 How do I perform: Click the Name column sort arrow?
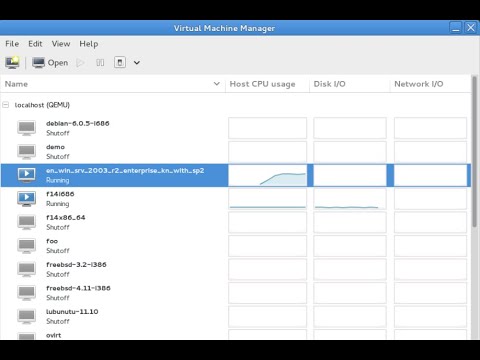(x=217, y=84)
